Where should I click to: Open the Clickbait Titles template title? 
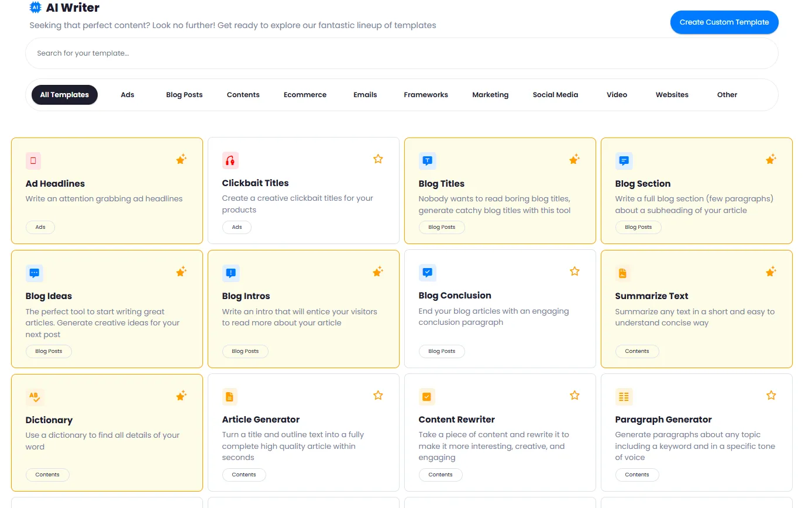click(255, 183)
